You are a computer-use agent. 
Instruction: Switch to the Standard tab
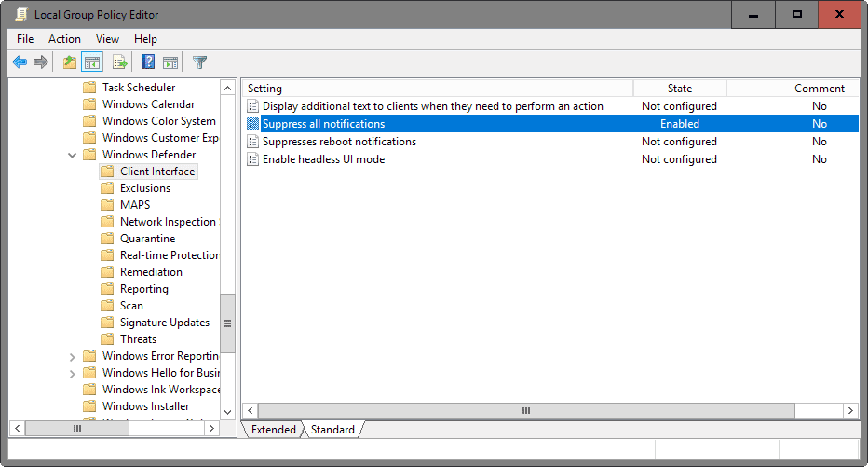332,430
